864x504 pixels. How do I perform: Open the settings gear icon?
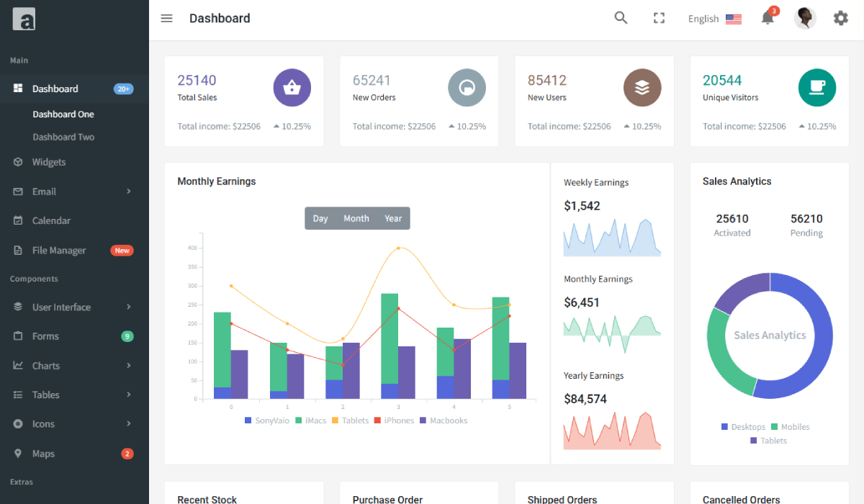(x=840, y=19)
